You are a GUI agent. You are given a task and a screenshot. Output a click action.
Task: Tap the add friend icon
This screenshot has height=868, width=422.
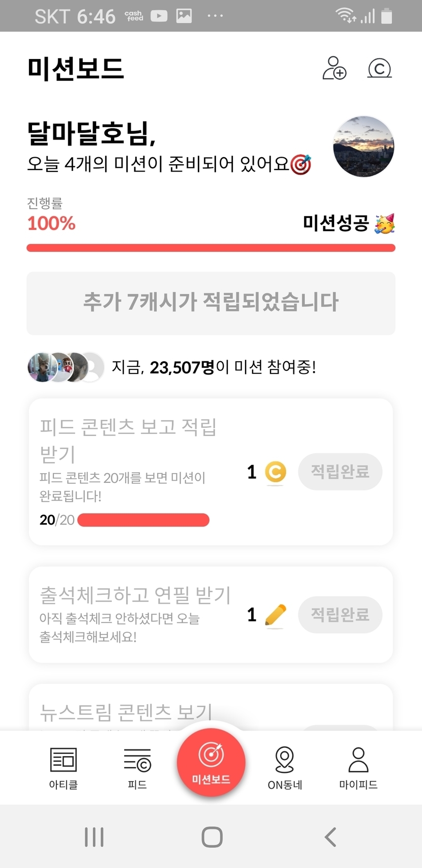(x=335, y=68)
